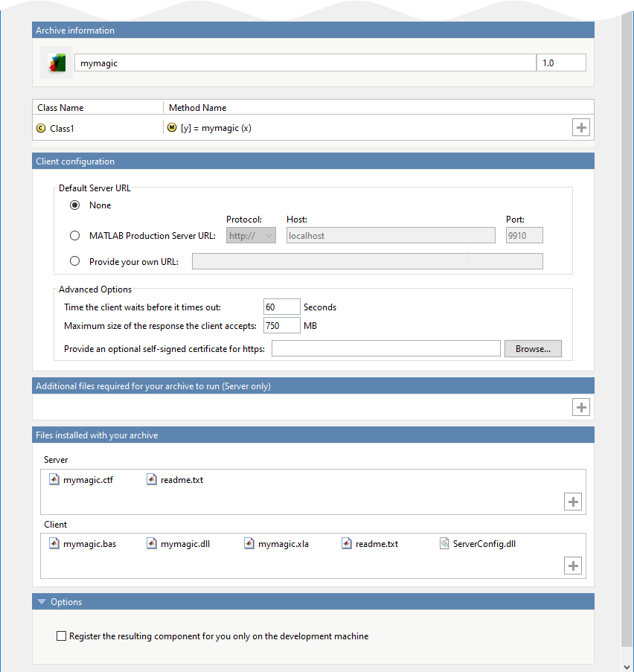The width and height of the screenshot is (634, 672).
Task: Enable registering the component on the development machine
Action: click(x=61, y=636)
